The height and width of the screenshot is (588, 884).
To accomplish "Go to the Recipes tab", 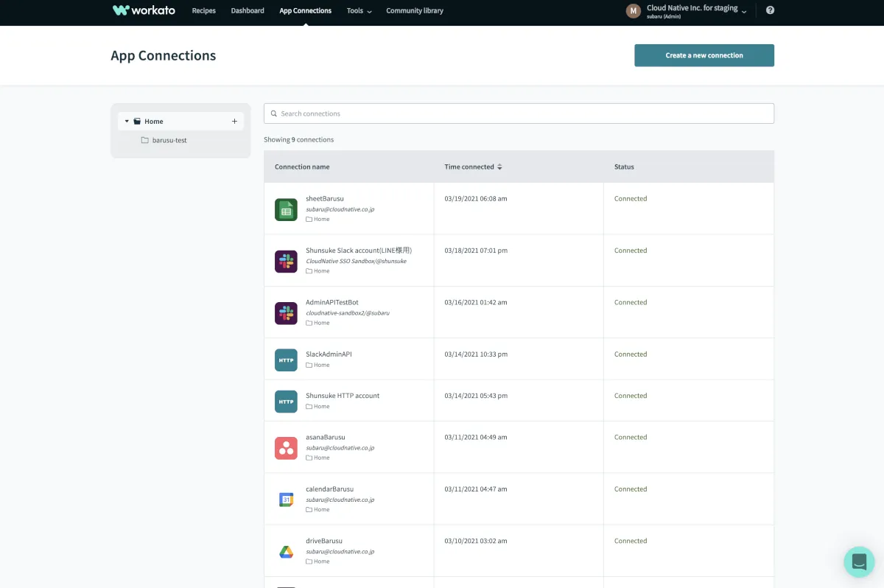I will [x=203, y=11].
